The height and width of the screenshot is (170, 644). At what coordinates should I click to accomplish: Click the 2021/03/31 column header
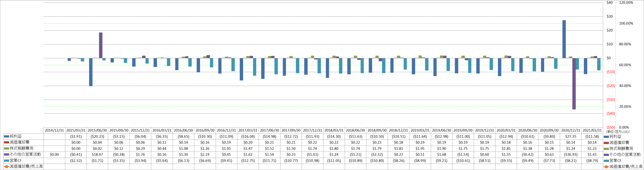[x=592, y=130]
